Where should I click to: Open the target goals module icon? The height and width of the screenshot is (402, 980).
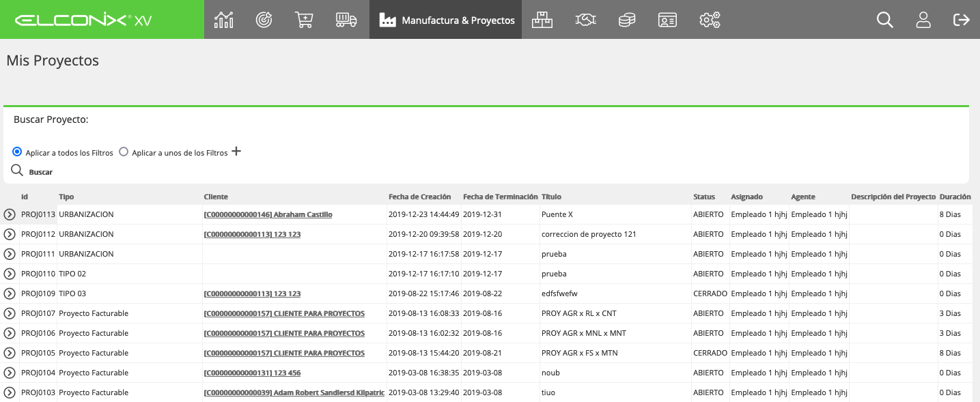click(264, 20)
